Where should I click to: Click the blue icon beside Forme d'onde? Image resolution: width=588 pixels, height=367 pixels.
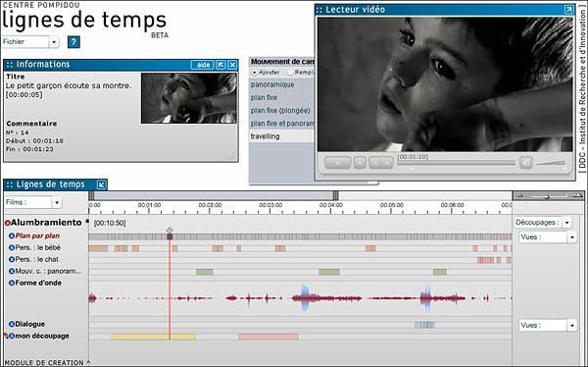[12, 283]
